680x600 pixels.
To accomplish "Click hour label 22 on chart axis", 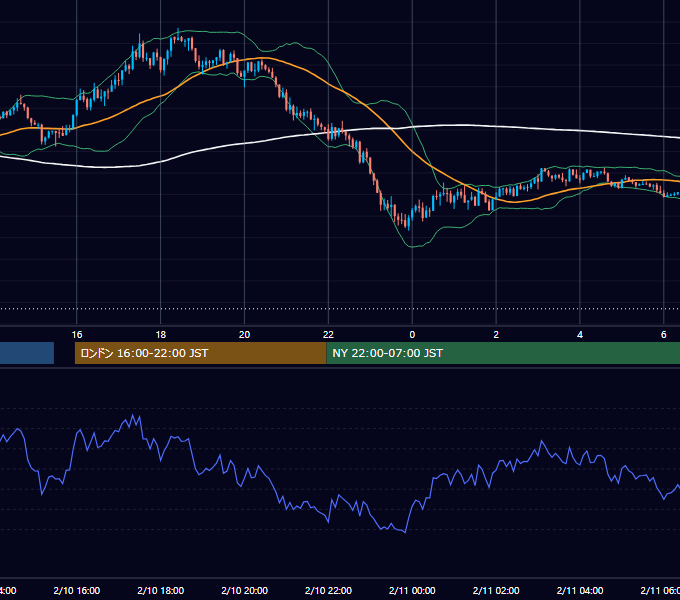I will 328,335.
